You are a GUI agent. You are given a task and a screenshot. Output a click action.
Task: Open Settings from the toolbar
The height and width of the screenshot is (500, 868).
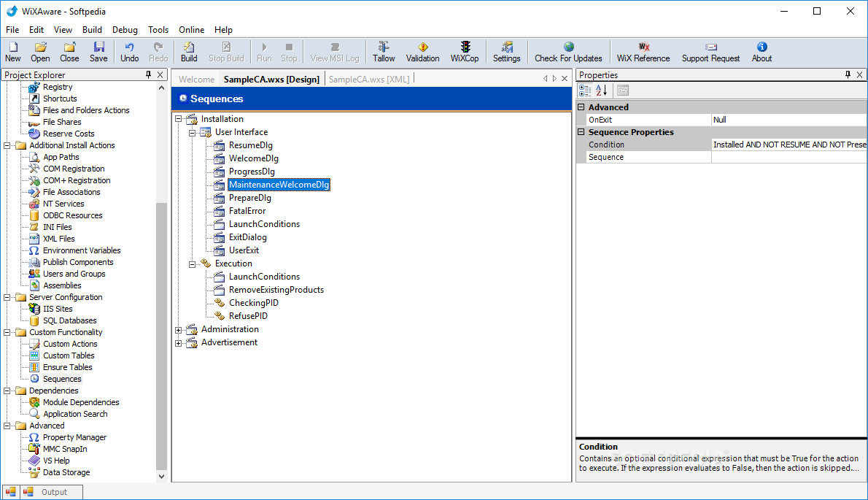pyautogui.click(x=506, y=52)
